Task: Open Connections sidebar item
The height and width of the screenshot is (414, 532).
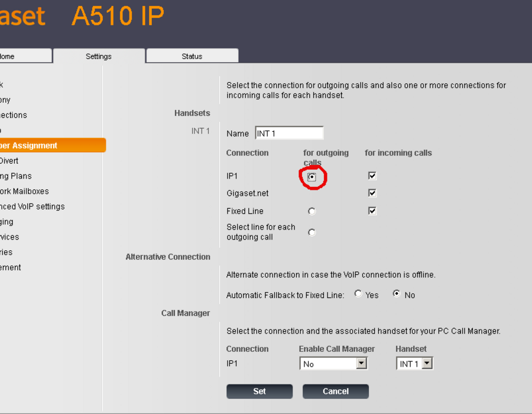Action: tap(13, 115)
